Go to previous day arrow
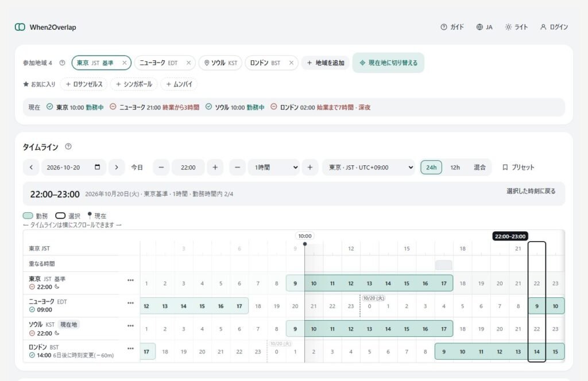This screenshot has width=588, height=381. [31, 168]
